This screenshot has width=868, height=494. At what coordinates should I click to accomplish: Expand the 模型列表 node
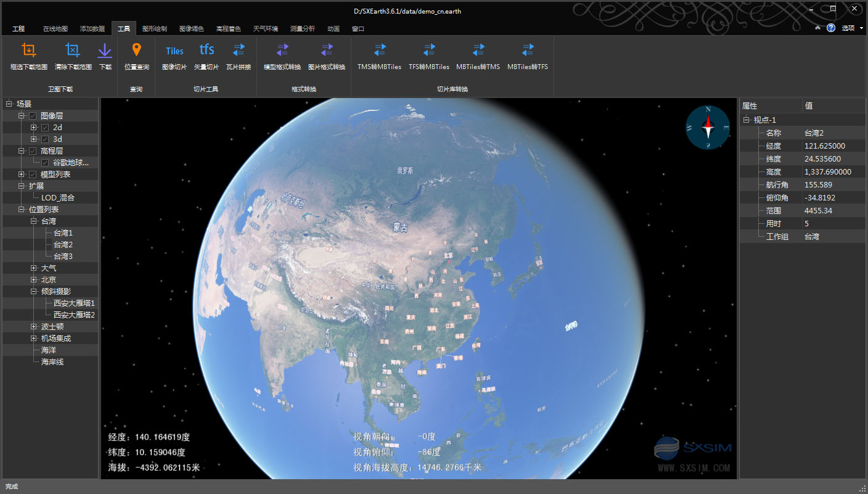(x=22, y=174)
